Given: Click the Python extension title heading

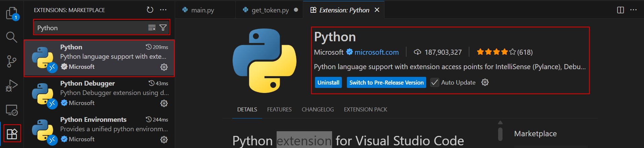Looking at the screenshot, I should pos(335,37).
